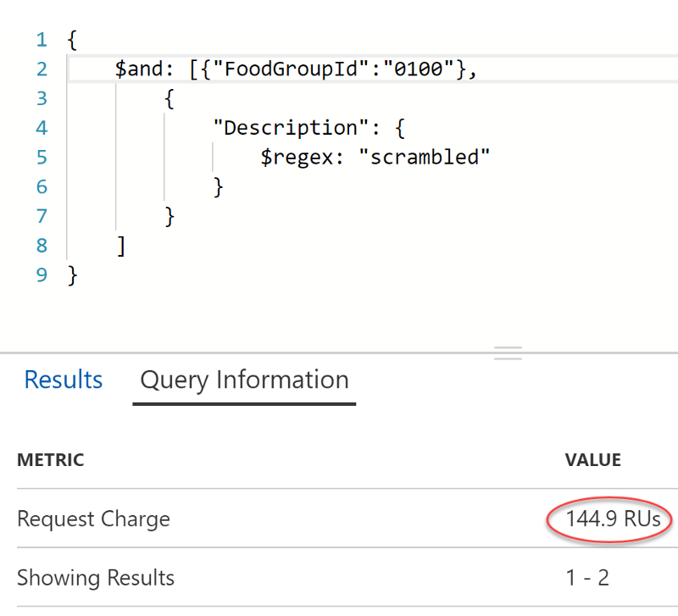678x616 pixels.
Task: Click the "scrambled" string value
Action: [431, 158]
